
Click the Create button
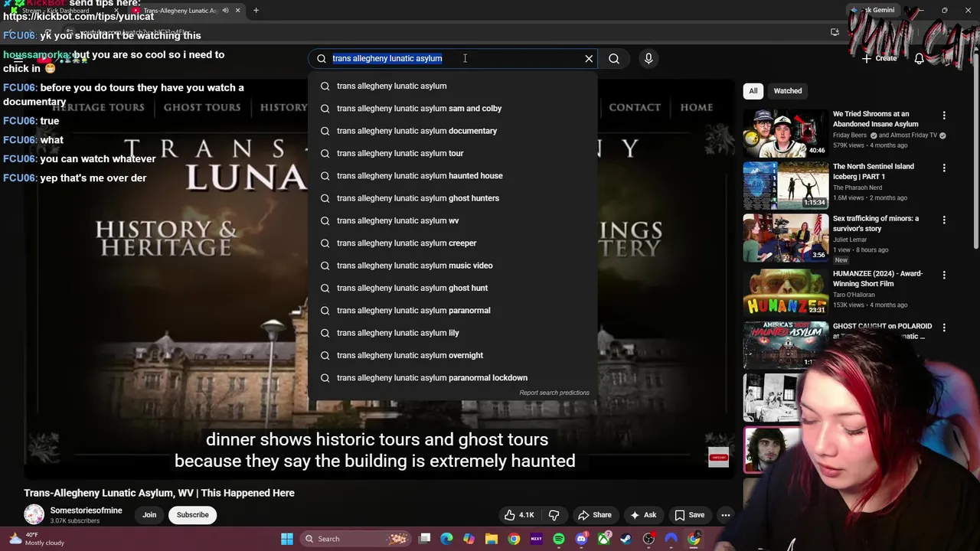point(879,58)
